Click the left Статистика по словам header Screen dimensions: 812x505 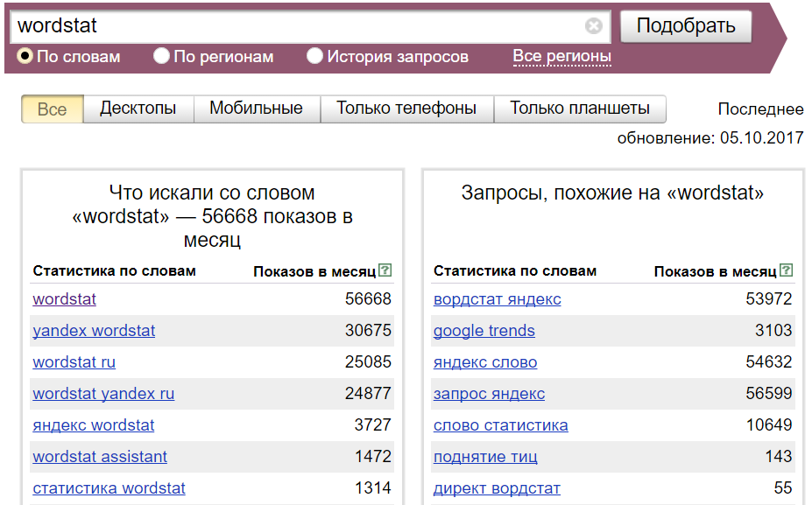[x=115, y=271]
